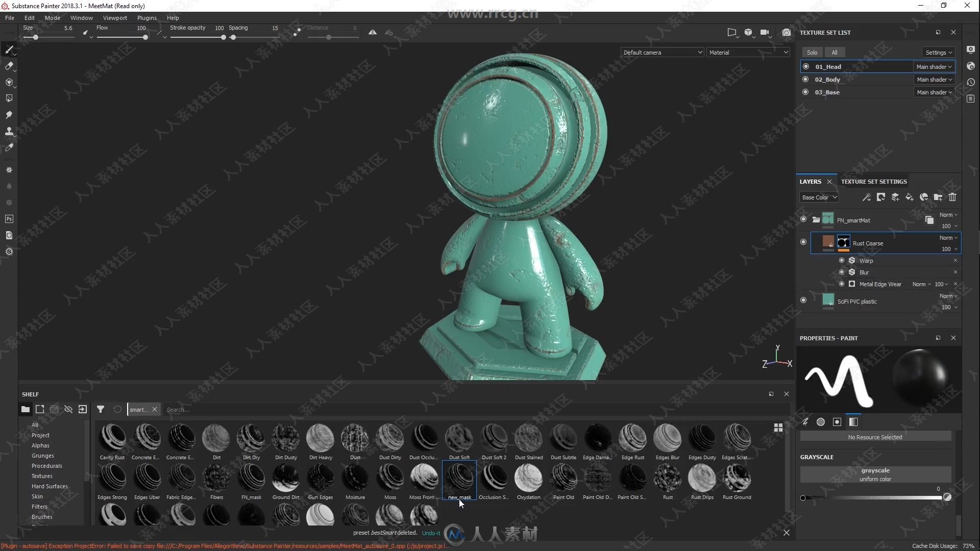Image resolution: width=980 pixels, height=551 pixels.
Task: Toggle the Warp effect visibility
Action: [x=842, y=260]
